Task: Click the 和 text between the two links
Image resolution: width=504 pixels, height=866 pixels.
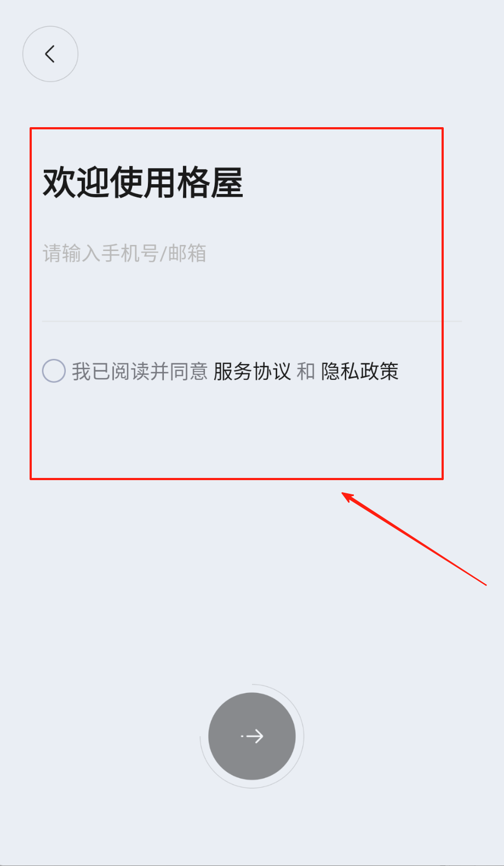Action: 306,371
